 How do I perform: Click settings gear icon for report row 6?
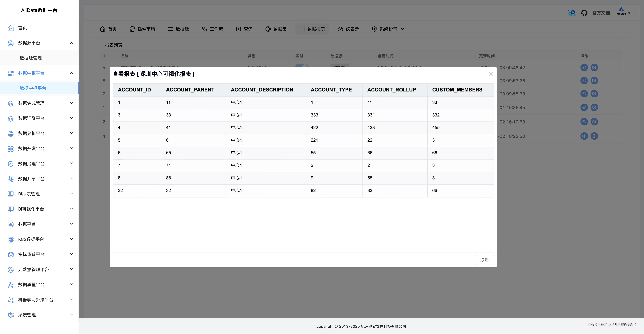[x=594, y=81]
